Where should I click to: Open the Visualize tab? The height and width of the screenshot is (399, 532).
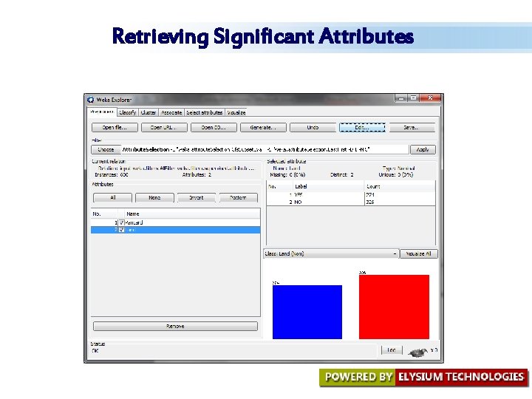coord(236,112)
